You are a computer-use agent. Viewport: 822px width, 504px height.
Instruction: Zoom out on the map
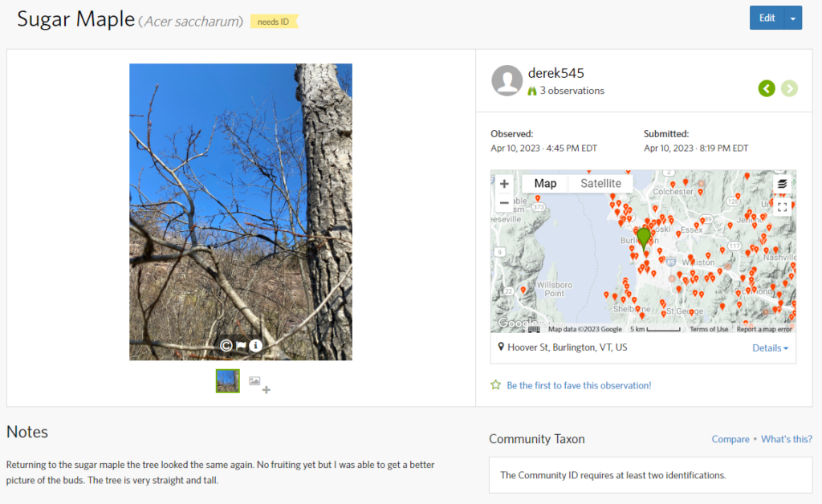[504, 203]
